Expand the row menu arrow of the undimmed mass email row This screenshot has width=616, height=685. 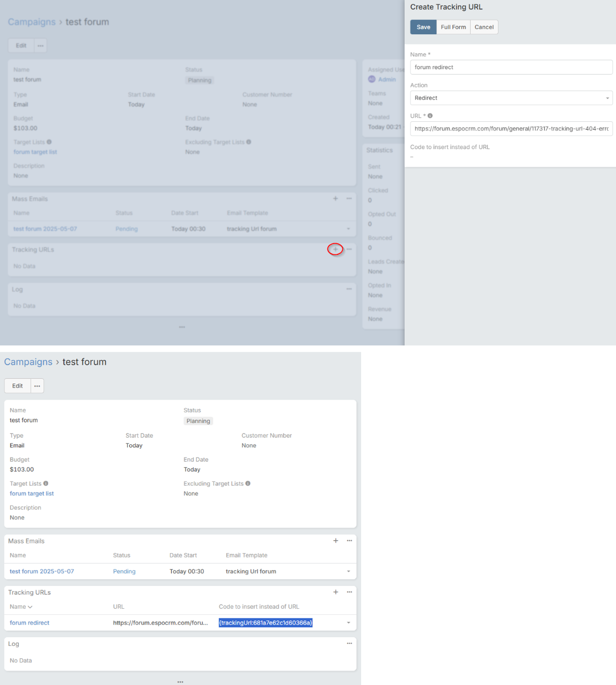click(348, 571)
